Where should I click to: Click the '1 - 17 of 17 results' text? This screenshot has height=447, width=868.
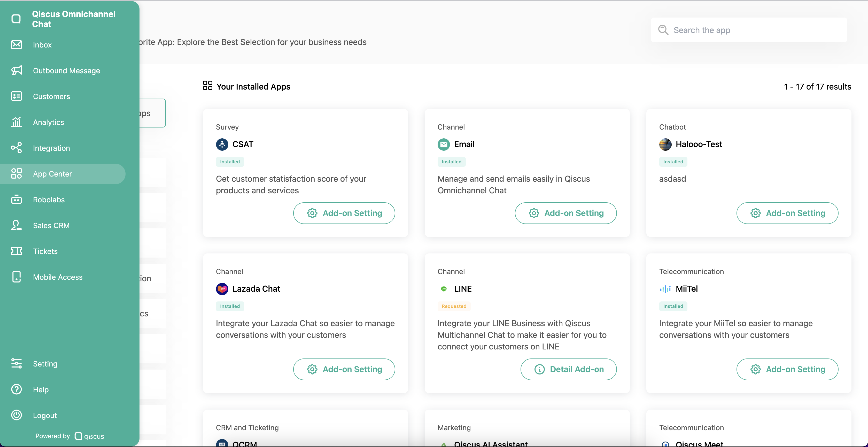pos(817,86)
